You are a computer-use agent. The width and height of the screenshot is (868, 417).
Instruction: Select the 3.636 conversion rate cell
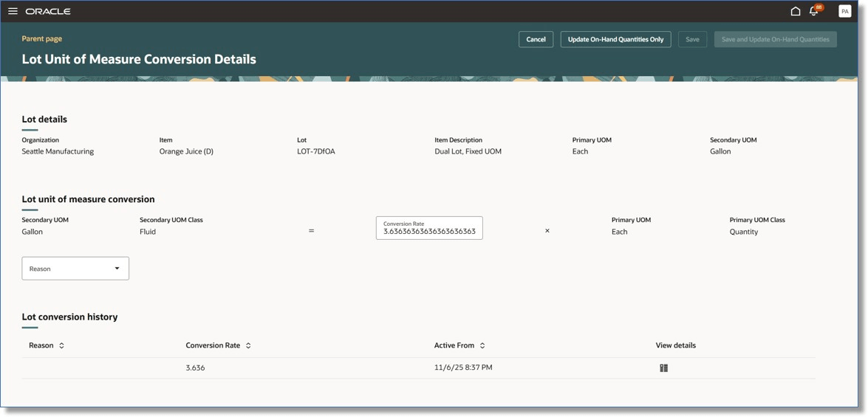pyautogui.click(x=196, y=368)
